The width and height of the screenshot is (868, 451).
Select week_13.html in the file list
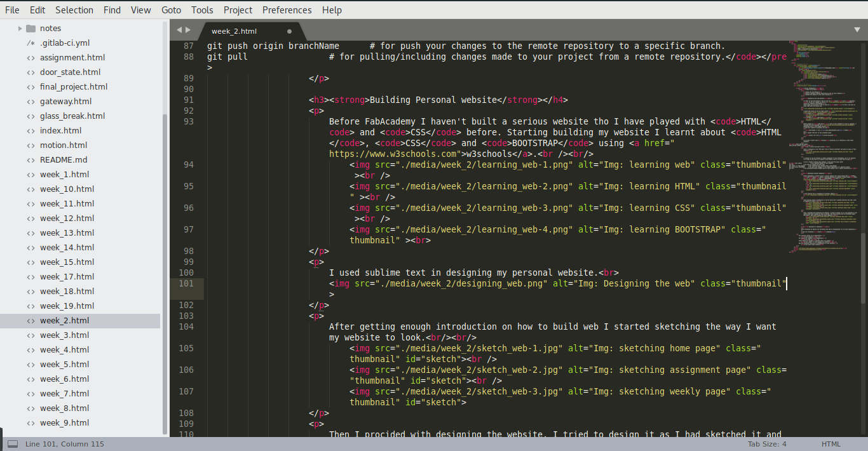[x=67, y=232]
